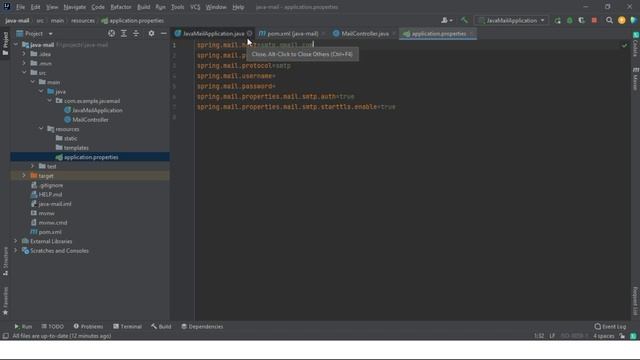Open the Navigate menu
The width and height of the screenshot is (640, 360).
[75, 7]
